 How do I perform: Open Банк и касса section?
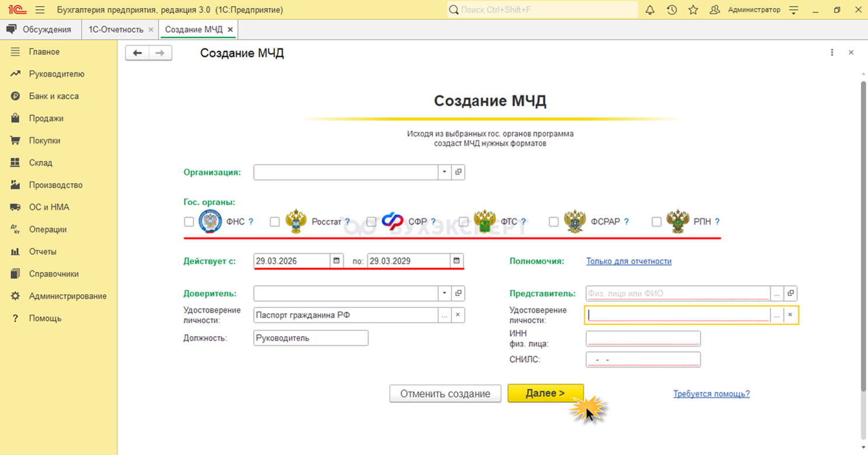tap(54, 96)
